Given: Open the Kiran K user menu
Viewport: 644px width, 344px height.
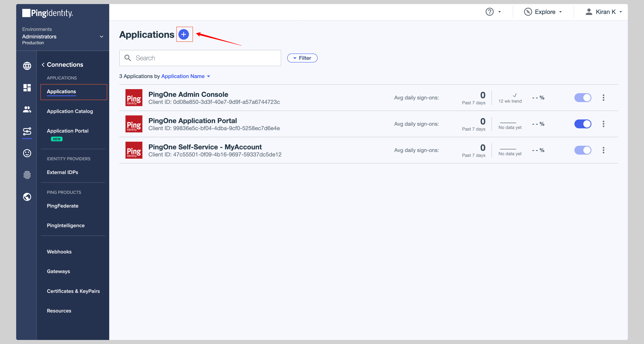Looking at the screenshot, I should point(603,12).
